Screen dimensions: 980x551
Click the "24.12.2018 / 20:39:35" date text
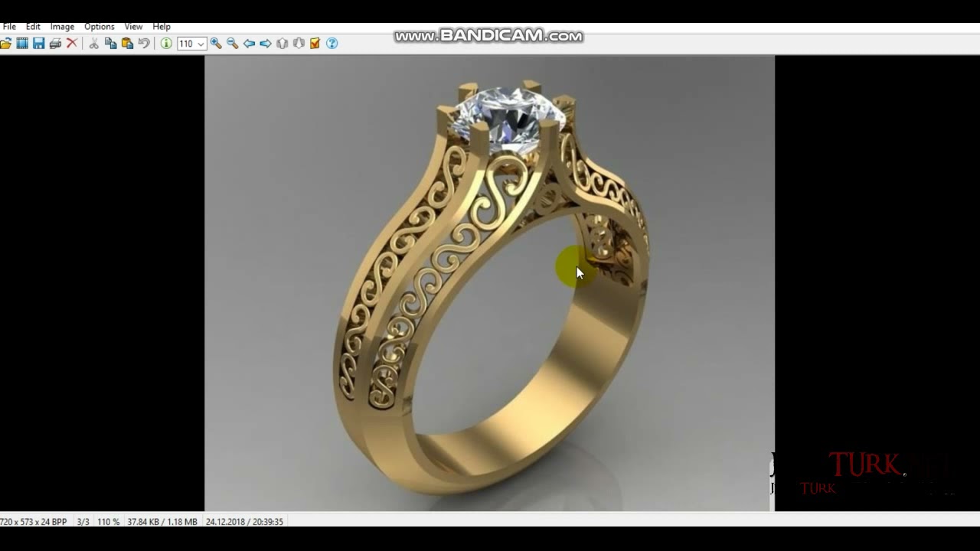[244, 521]
